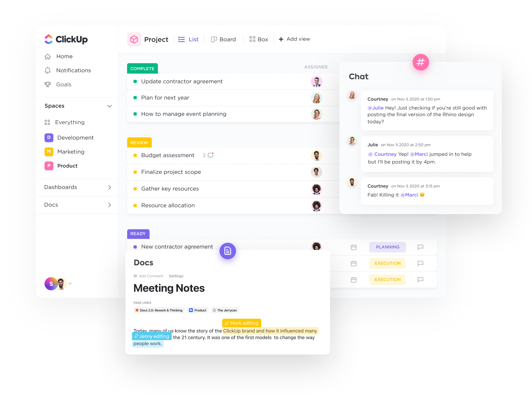Click the Planning status color tag

[387, 246]
